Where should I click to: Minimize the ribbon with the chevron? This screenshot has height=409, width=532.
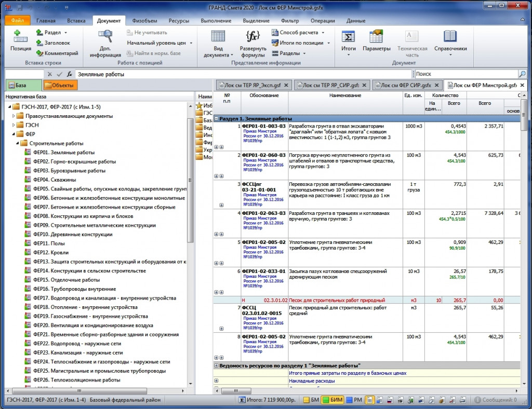tap(523, 20)
